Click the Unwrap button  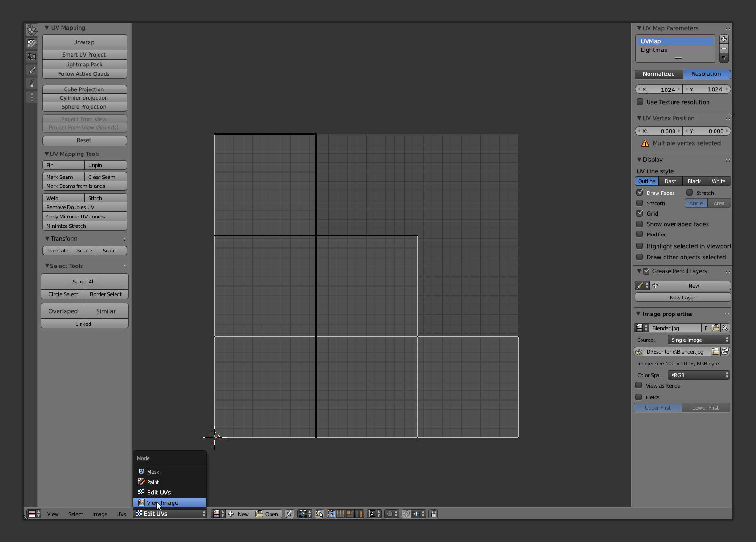coord(84,42)
